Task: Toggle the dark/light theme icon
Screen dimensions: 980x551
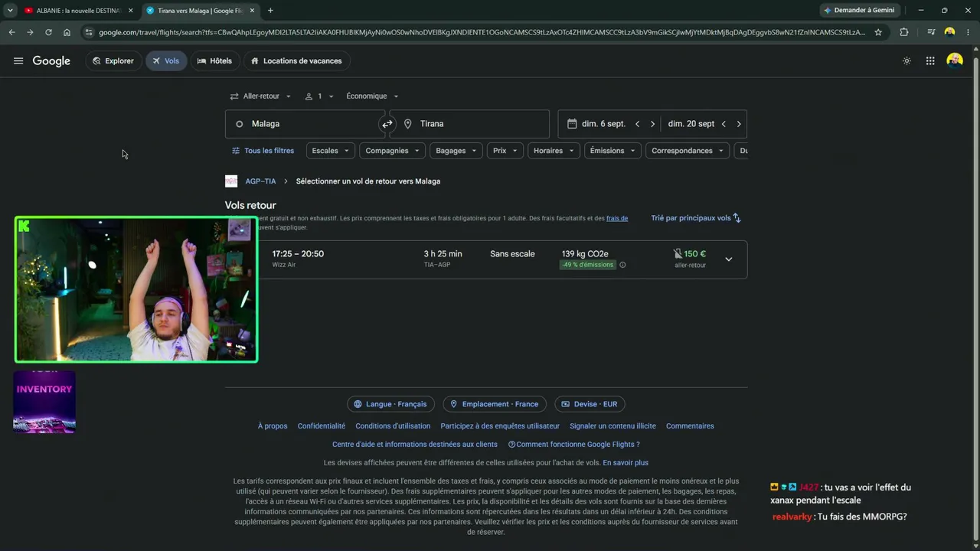Action: point(906,61)
